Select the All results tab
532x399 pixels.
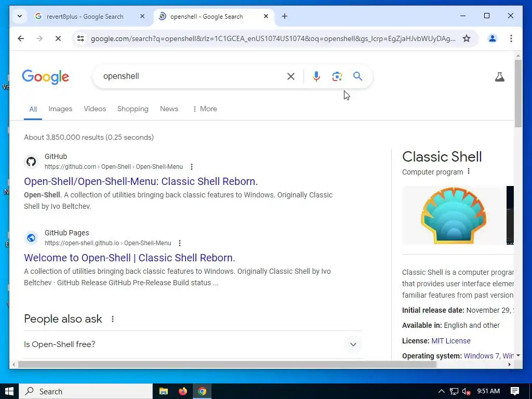click(x=33, y=109)
